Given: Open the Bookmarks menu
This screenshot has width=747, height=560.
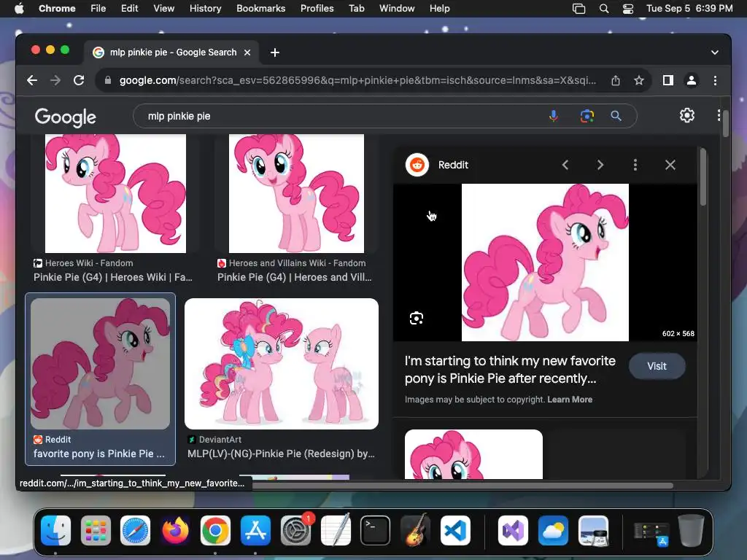Looking at the screenshot, I should 260,8.
